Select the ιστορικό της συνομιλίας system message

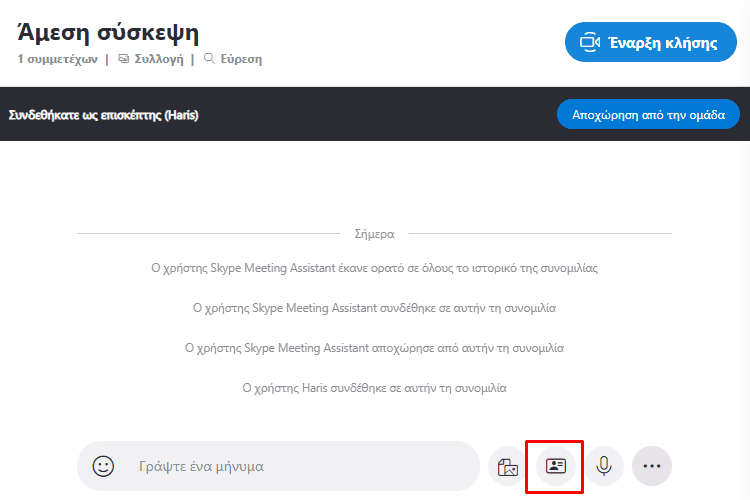(x=374, y=268)
